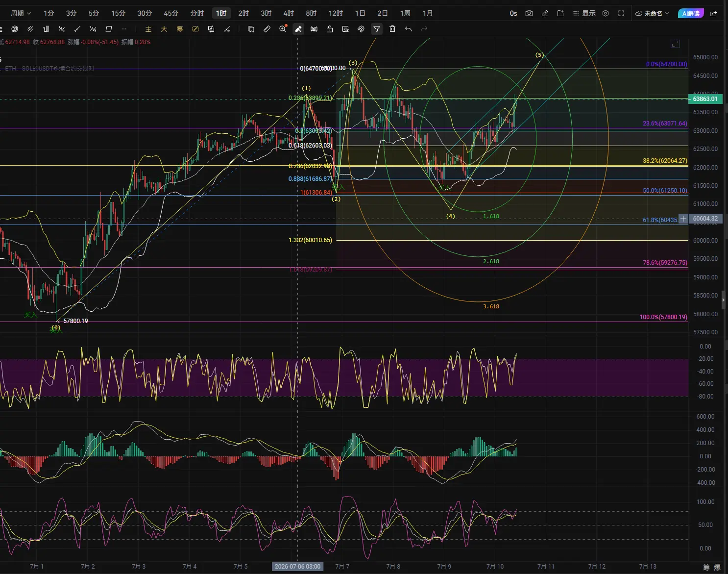
Task: Expand the 未命名 layout dropdown
Action: coord(652,13)
